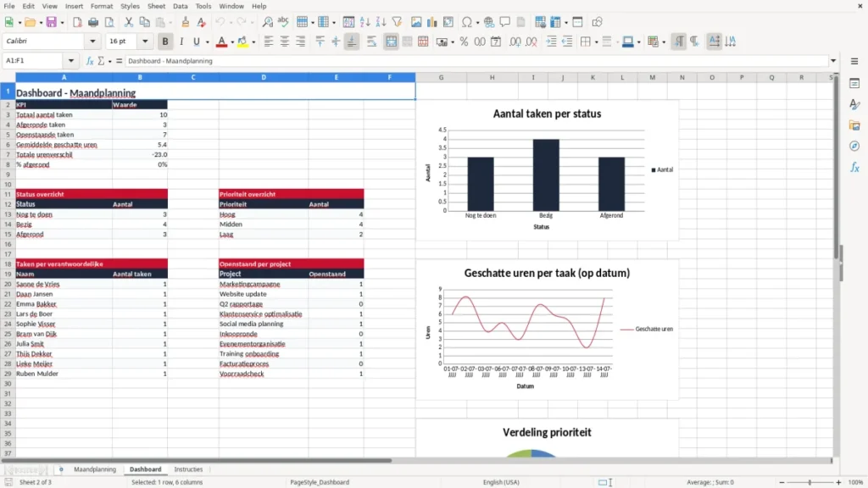868x488 pixels.
Task: Open the sidebar Functions fx icon
Action: (x=854, y=167)
